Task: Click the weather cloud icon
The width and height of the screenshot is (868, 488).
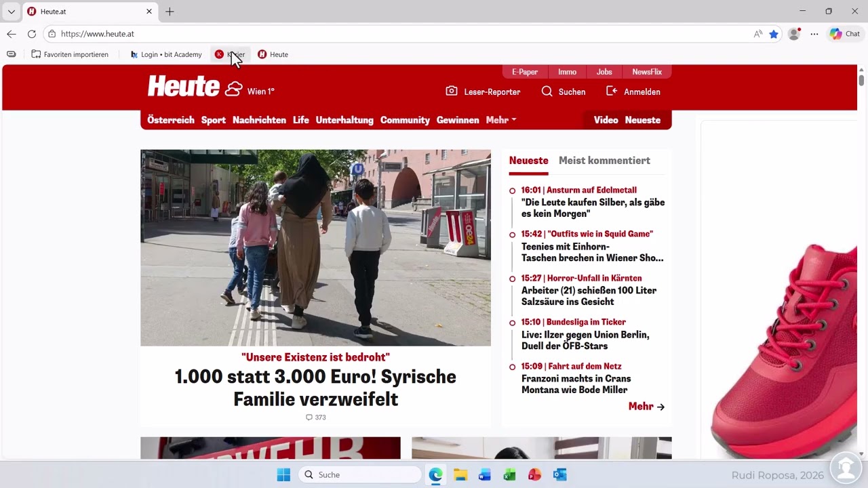Action: [x=234, y=89]
